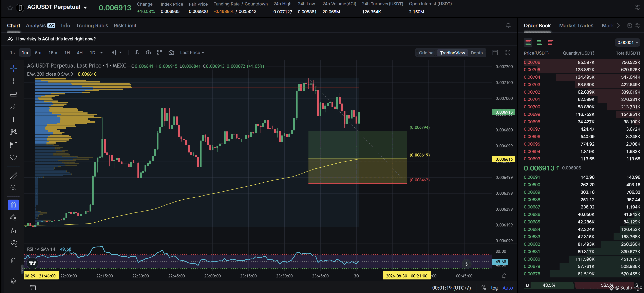Viewport: 644px width, 293px height.
Task: Open the Info tab
Action: pyautogui.click(x=65, y=25)
